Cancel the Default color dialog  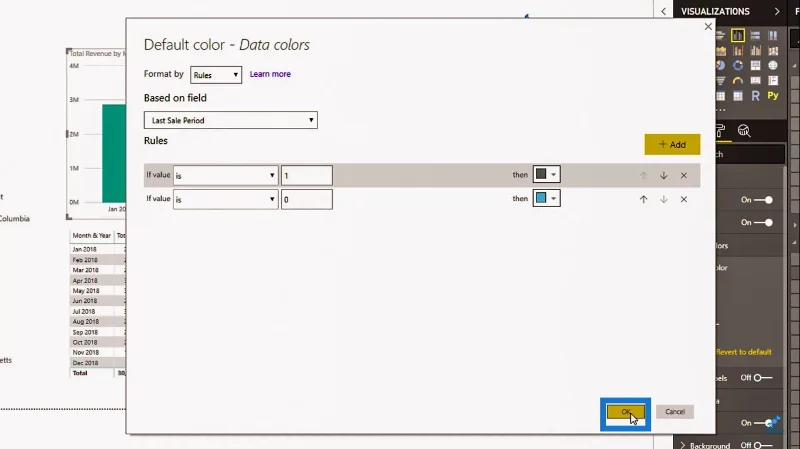tap(674, 412)
